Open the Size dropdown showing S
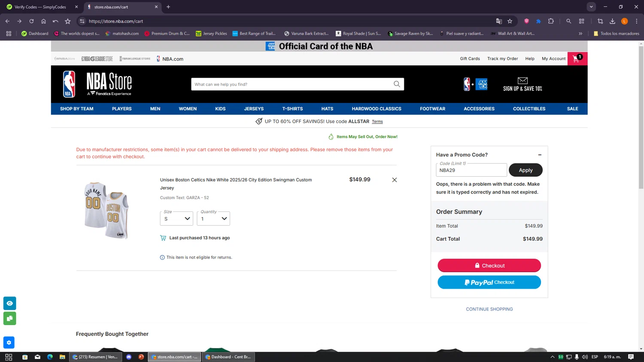The height and width of the screenshot is (362, 644). click(176, 218)
